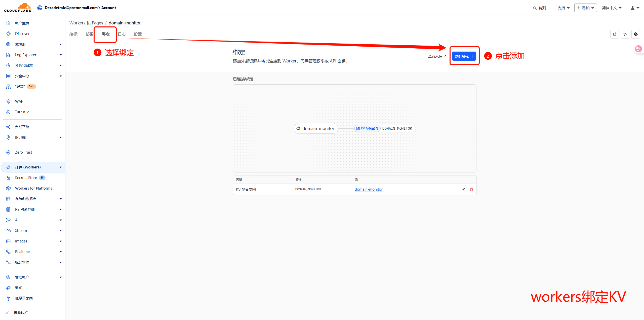The width and height of the screenshot is (644, 320).
Task: Open the 简体中文 language dropdown
Action: 612,8
